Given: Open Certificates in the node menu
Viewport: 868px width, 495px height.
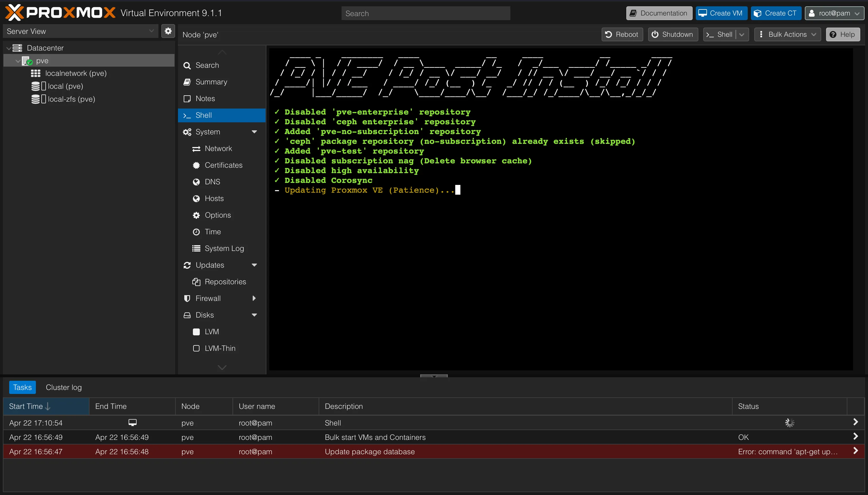Looking at the screenshot, I should 222,165.
